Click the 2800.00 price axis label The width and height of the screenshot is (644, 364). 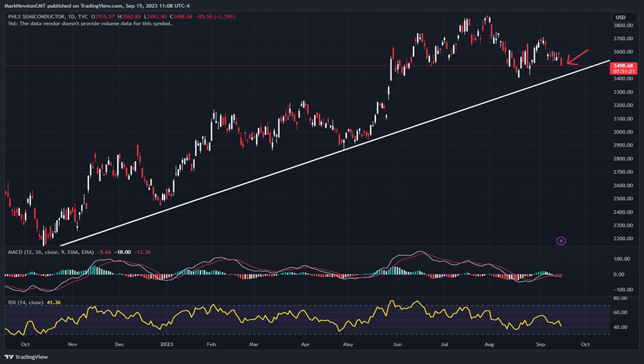pos(623,159)
